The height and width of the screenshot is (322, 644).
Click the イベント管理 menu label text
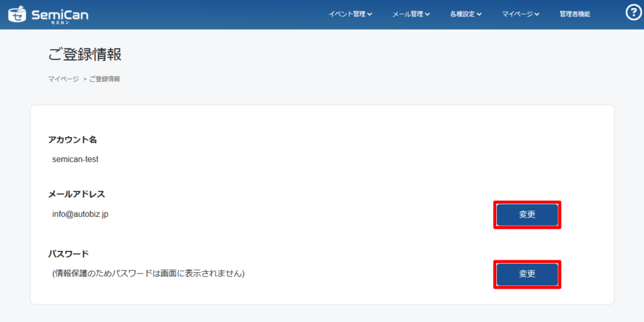click(347, 14)
